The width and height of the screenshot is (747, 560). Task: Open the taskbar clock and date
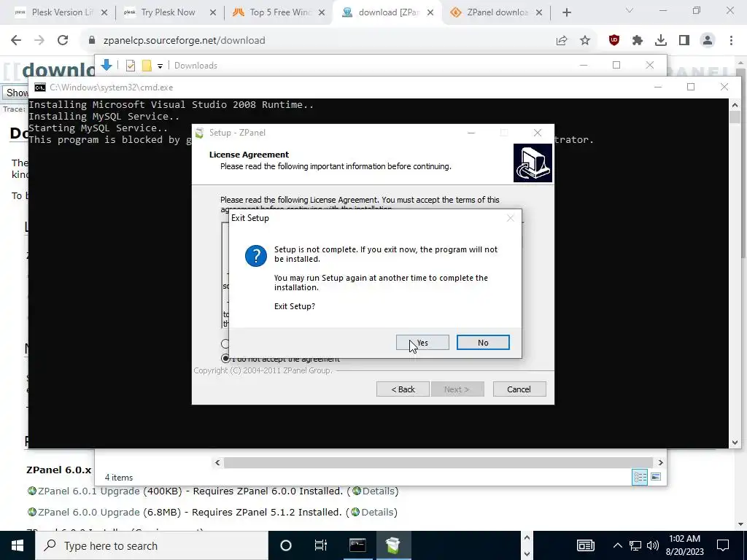coord(684,545)
